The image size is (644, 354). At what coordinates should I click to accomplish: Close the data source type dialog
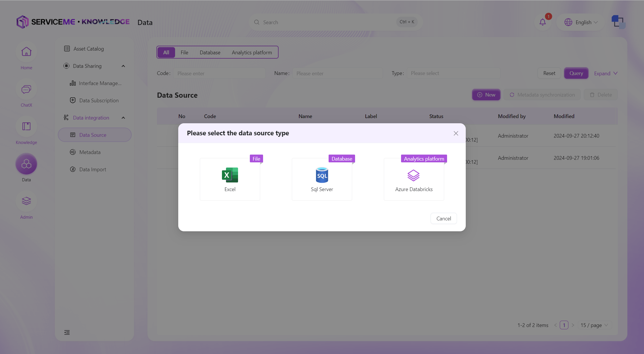tap(456, 133)
